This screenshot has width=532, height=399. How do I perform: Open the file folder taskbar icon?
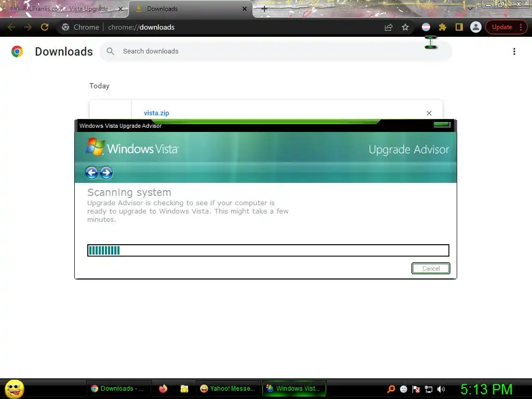(184, 389)
